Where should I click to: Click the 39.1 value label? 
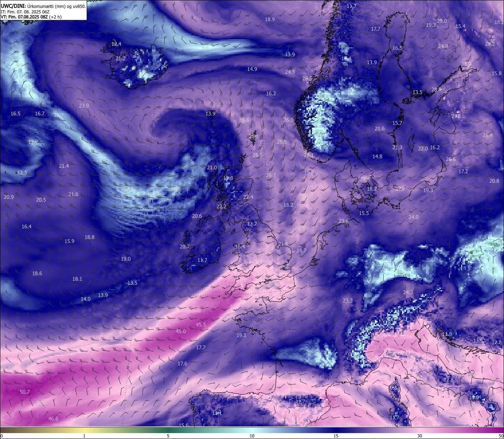click(378, 348)
